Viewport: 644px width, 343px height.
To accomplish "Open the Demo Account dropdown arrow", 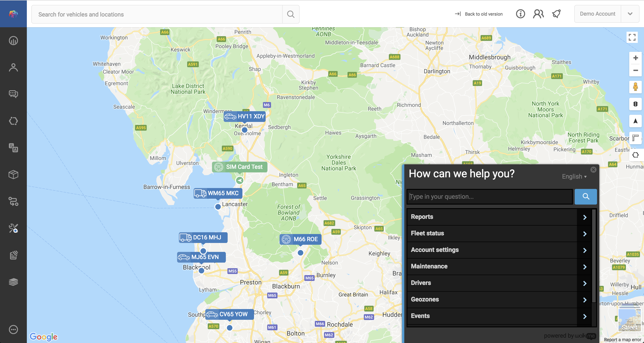I will pos(630,14).
